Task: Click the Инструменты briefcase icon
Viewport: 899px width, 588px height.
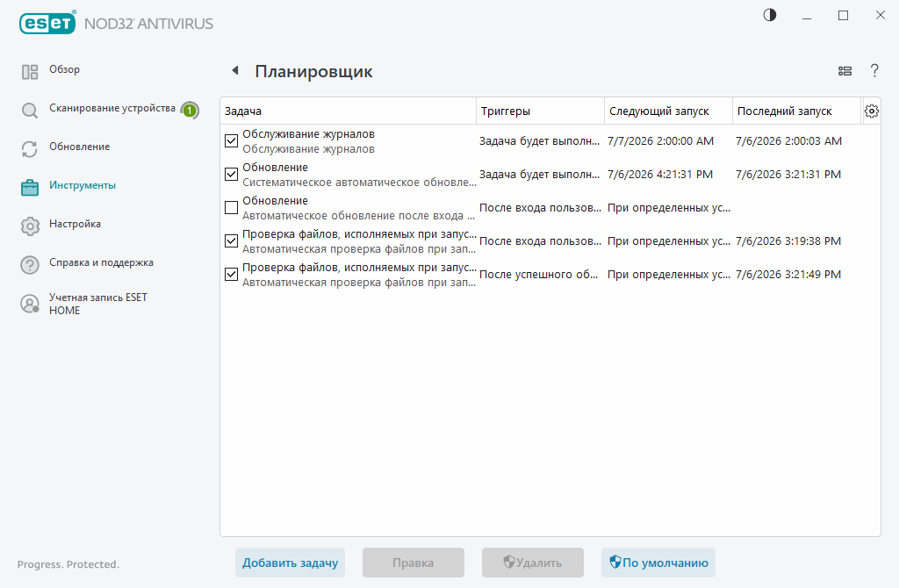Action: pyautogui.click(x=30, y=188)
